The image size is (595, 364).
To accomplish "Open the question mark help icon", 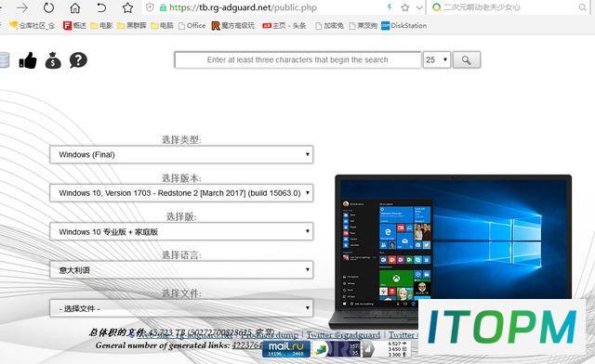I will (x=78, y=60).
